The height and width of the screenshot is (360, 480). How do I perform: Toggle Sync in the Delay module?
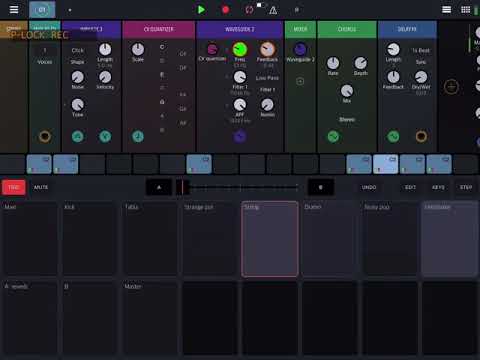pyautogui.click(x=421, y=62)
